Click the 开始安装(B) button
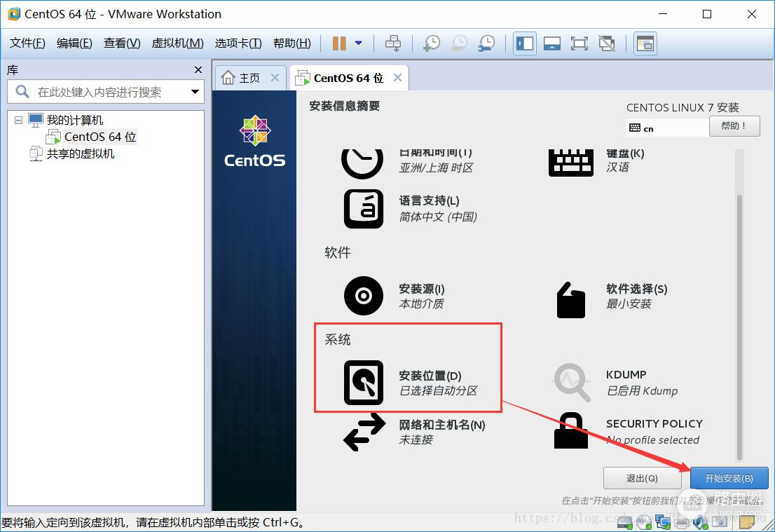The height and width of the screenshot is (532, 775). [729, 478]
